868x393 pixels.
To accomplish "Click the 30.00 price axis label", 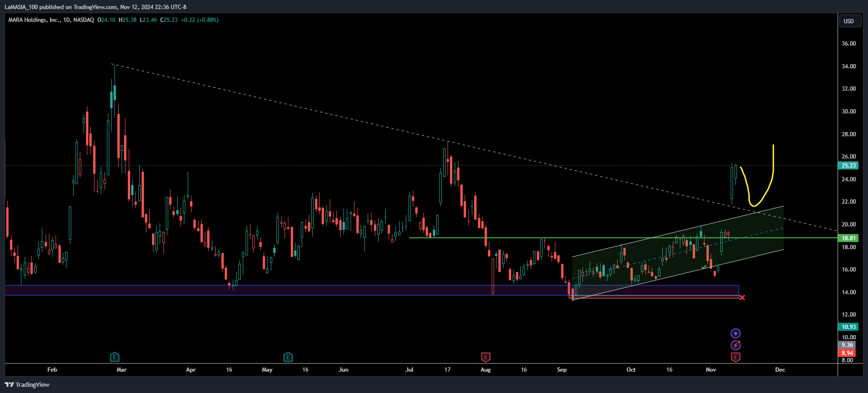I will coord(849,112).
